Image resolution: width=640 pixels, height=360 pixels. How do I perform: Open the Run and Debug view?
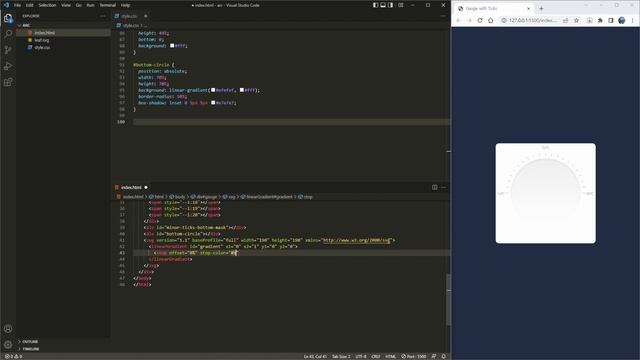coord(8,66)
